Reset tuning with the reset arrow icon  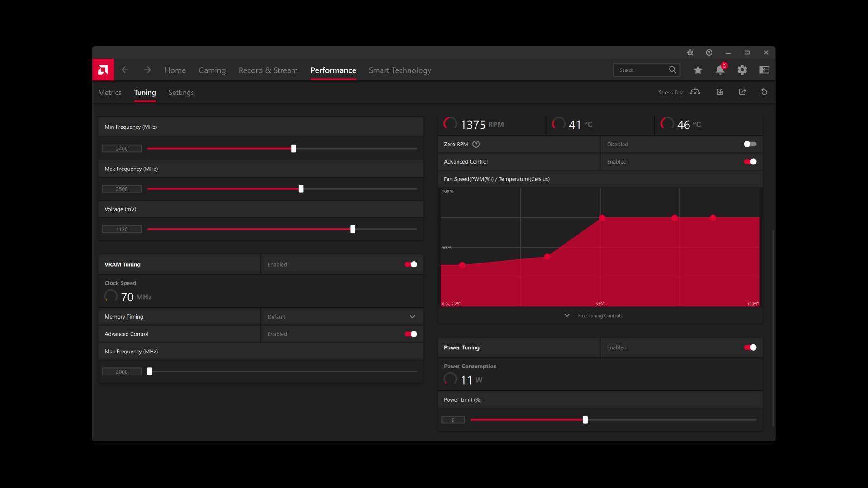764,92
